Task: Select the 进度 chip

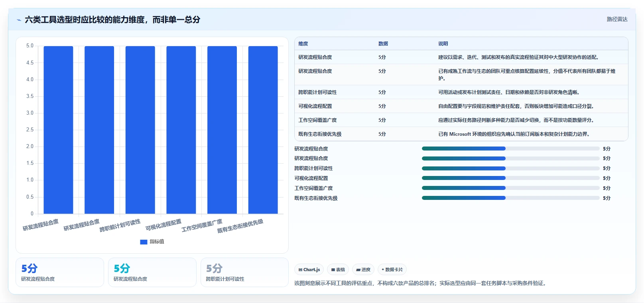Action: coord(363,270)
